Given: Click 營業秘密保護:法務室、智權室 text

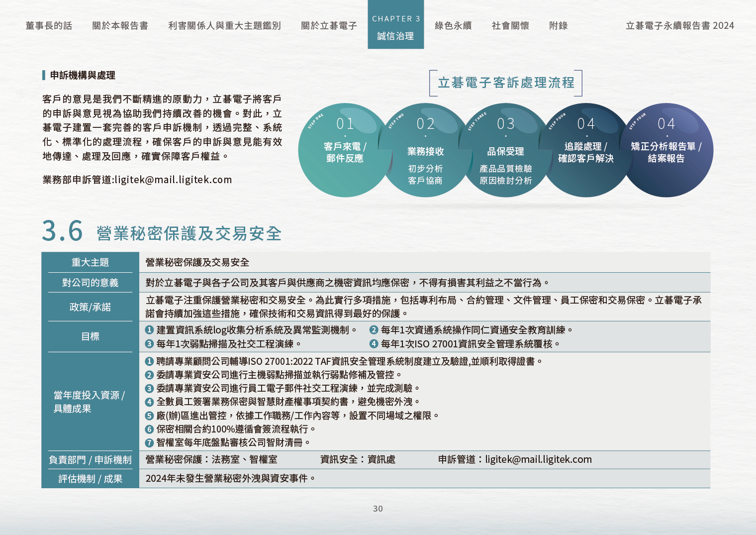Looking at the screenshot, I should [x=211, y=460].
